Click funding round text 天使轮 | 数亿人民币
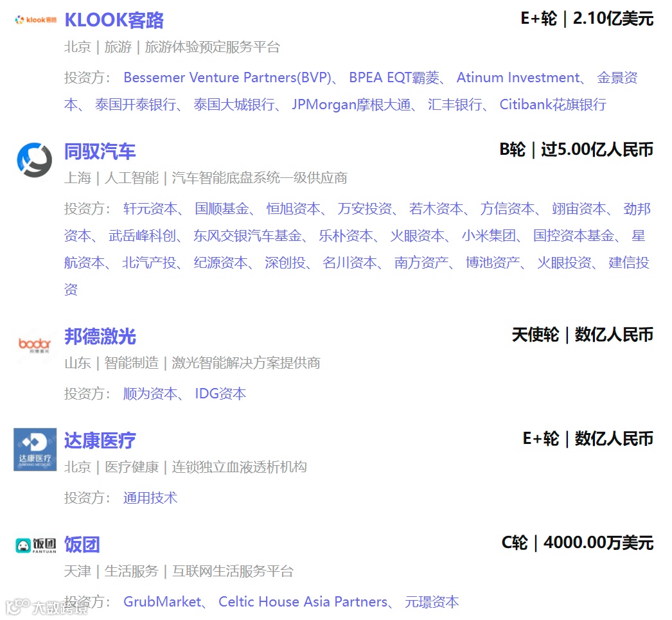This screenshot has width=672, height=620. tap(583, 335)
